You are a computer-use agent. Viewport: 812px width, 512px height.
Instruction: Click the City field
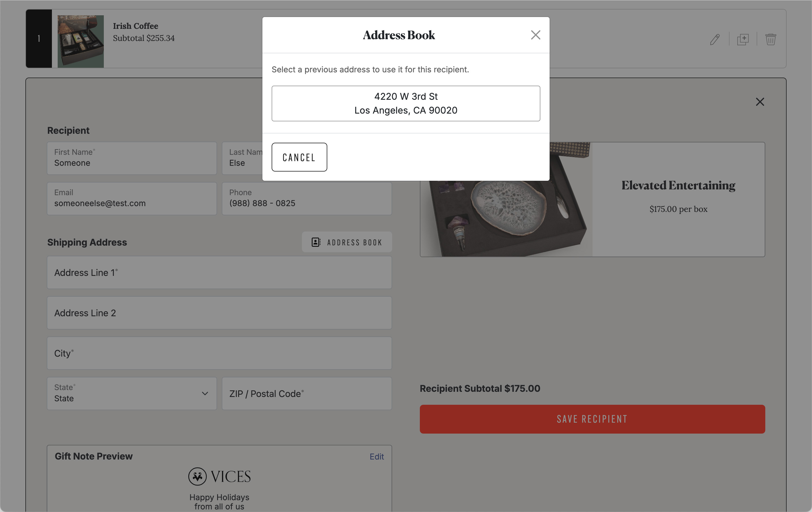pyautogui.click(x=219, y=353)
